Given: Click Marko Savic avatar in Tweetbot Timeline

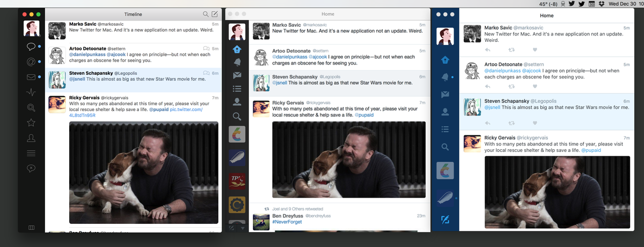Looking at the screenshot, I should click(x=56, y=31).
